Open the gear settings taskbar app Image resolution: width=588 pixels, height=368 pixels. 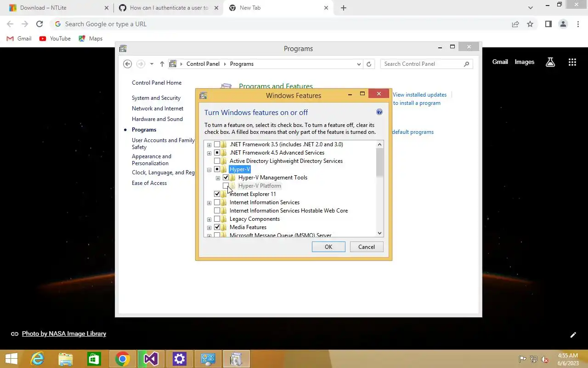click(179, 359)
